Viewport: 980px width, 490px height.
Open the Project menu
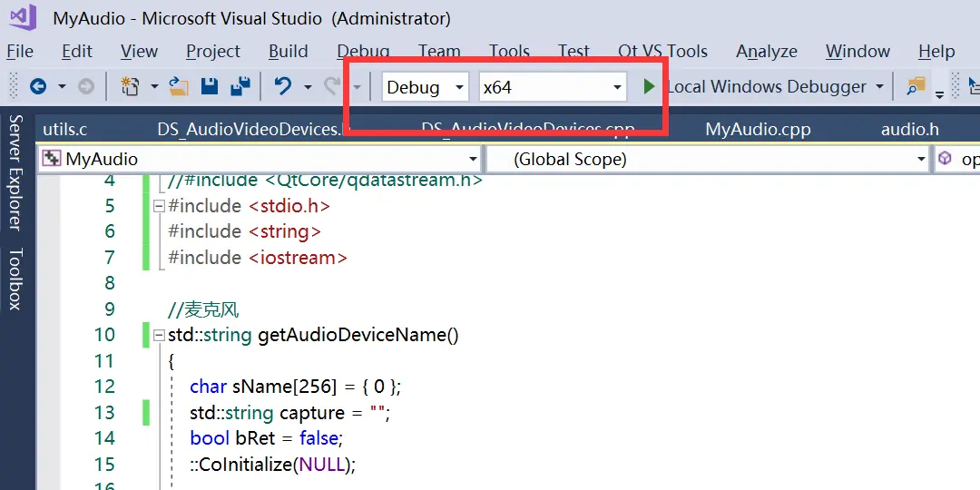click(213, 51)
